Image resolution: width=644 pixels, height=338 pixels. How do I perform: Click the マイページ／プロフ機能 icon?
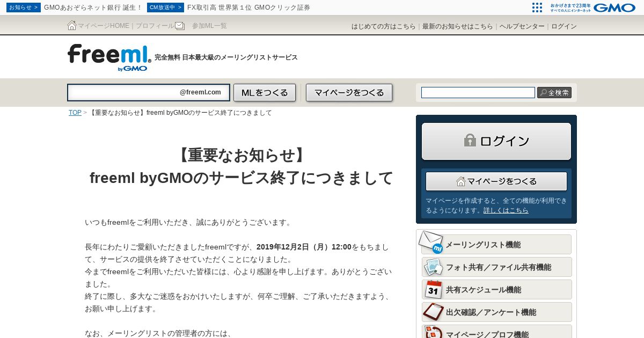click(433, 332)
